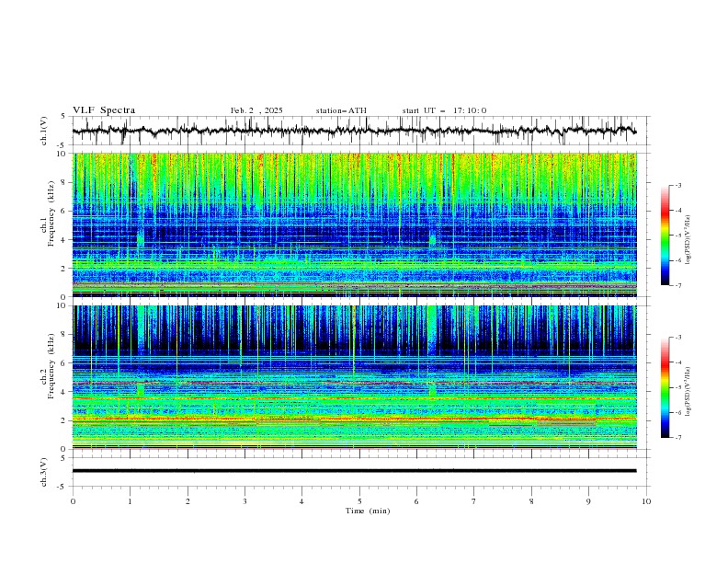Select the "start UT = 17:10:0" header text
Viewport: 728px width, 563px height.
tap(444, 110)
